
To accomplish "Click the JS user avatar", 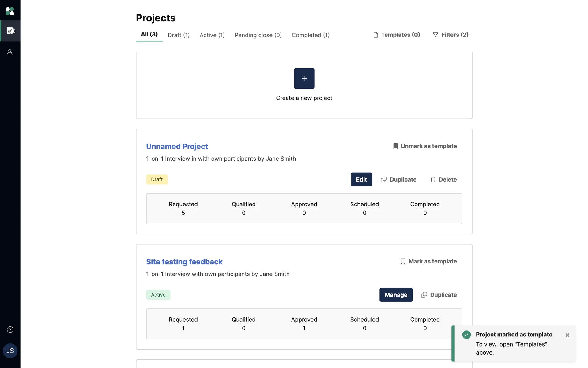I will pos(10,351).
